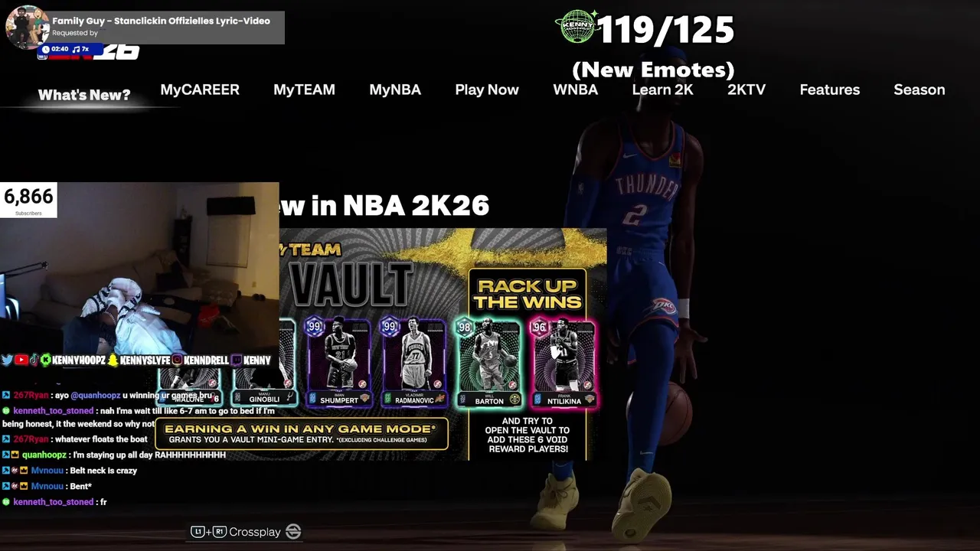
Task: Click the Snapchat ghost icon
Action: coord(113,360)
